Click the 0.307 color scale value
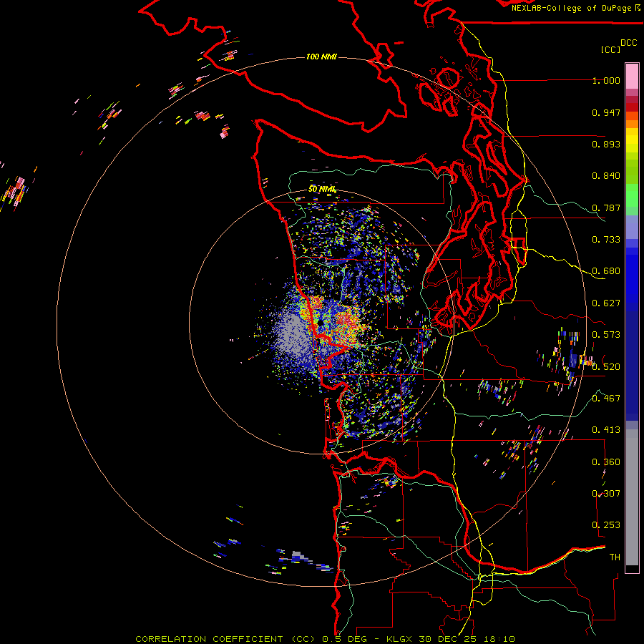Viewport: 644px width, 644px height. click(606, 494)
